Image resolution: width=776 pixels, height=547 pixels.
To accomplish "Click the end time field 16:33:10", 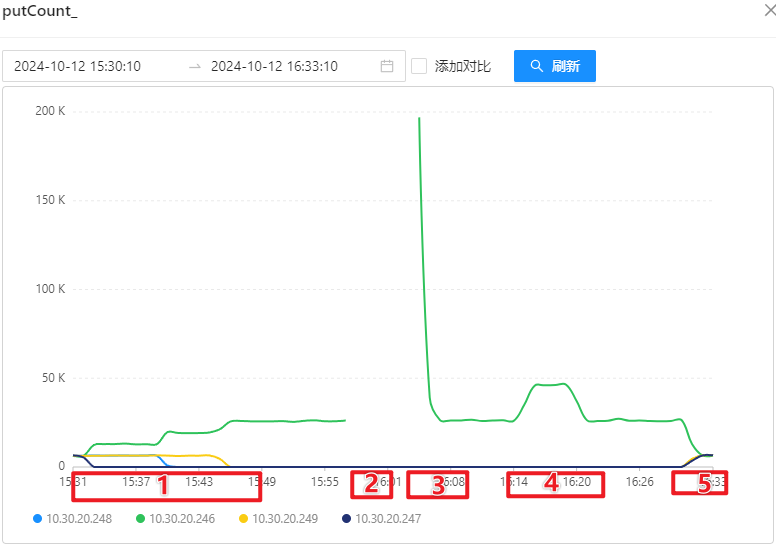I will tap(274, 66).
